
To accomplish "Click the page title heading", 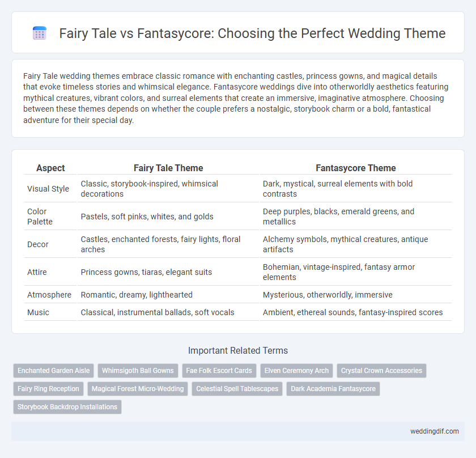I will [x=252, y=33].
